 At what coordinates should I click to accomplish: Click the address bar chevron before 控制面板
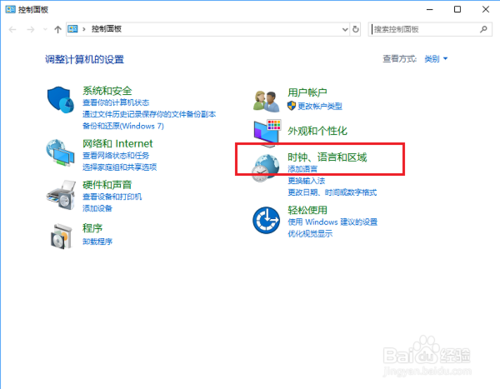click(x=84, y=29)
